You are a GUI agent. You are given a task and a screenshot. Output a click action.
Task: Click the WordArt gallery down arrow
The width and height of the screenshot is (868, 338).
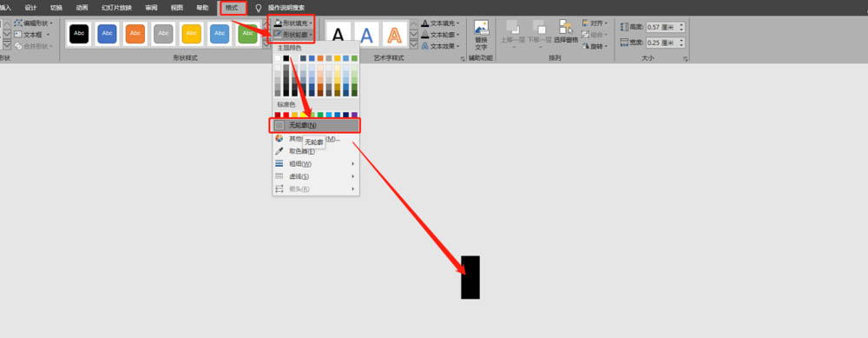[x=413, y=35]
